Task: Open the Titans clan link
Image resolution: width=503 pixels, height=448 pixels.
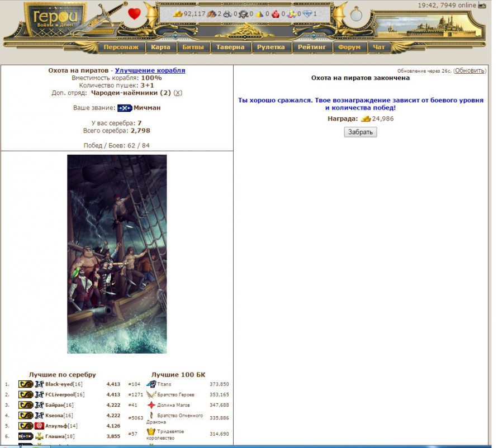Action: tap(164, 384)
